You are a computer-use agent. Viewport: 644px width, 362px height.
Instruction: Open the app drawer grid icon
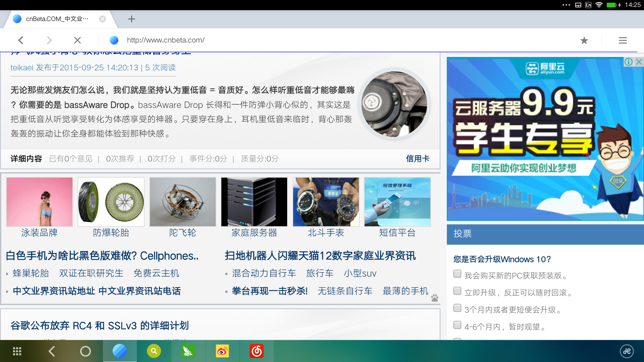pyautogui.click(x=17, y=351)
